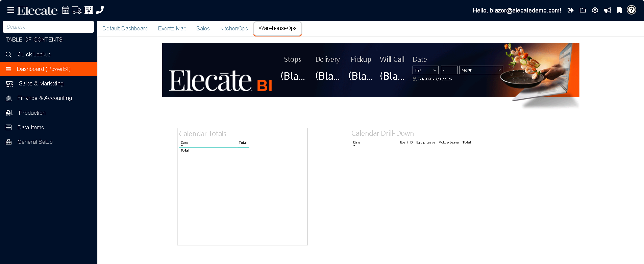Open the help question mark icon
Screen dimensions: 644x264
click(631, 10)
